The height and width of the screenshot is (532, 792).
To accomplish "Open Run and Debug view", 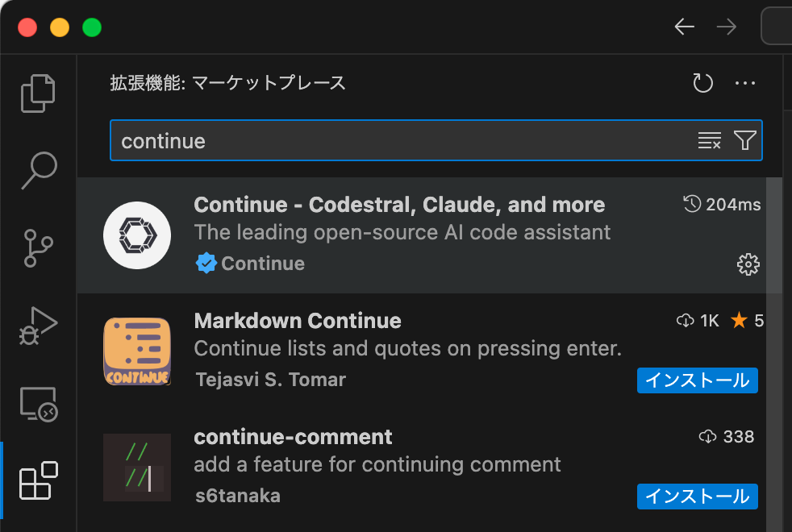I will pyautogui.click(x=38, y=325).
